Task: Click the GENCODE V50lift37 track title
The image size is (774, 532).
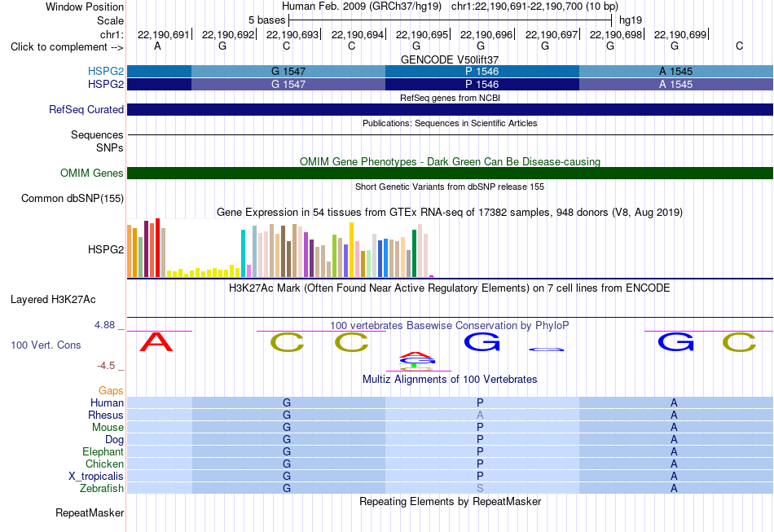Action: coord(450,59)
